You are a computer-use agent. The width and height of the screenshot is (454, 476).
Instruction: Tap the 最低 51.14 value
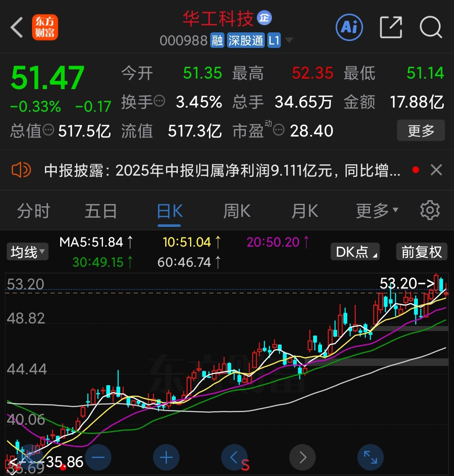point(425,73)
